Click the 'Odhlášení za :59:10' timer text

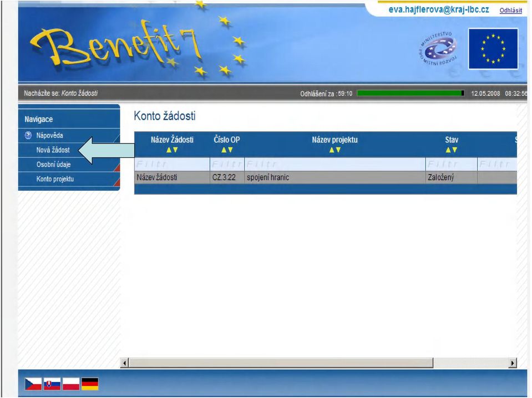coord(326,94)
